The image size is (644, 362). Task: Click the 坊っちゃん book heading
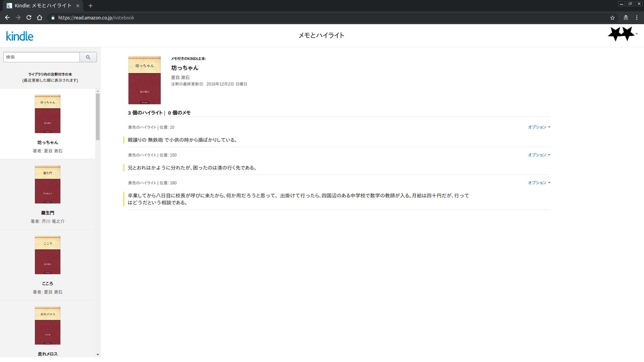click(x=185, y=68)
